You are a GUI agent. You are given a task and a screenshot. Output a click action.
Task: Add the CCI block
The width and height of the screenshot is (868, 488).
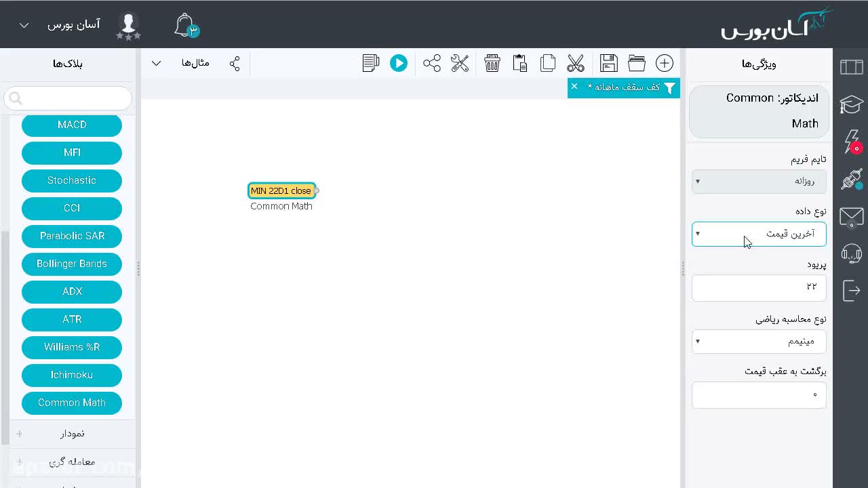pyautogui.click(x=72, y=208)
